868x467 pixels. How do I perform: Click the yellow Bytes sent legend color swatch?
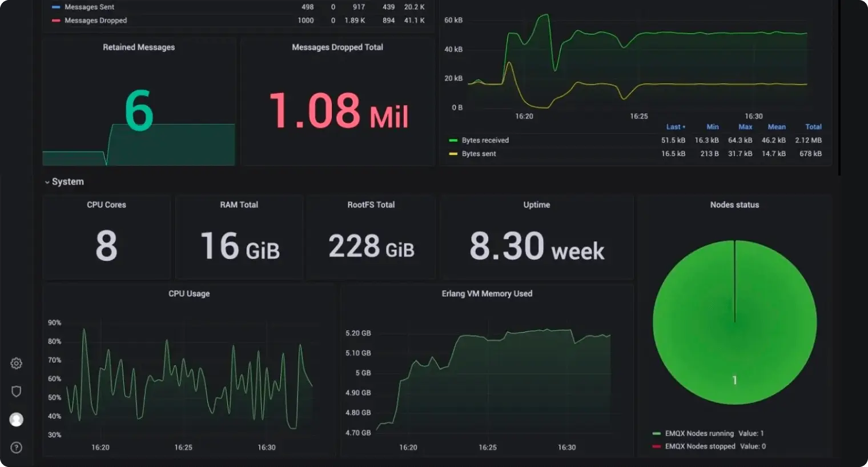click(453, 154)
